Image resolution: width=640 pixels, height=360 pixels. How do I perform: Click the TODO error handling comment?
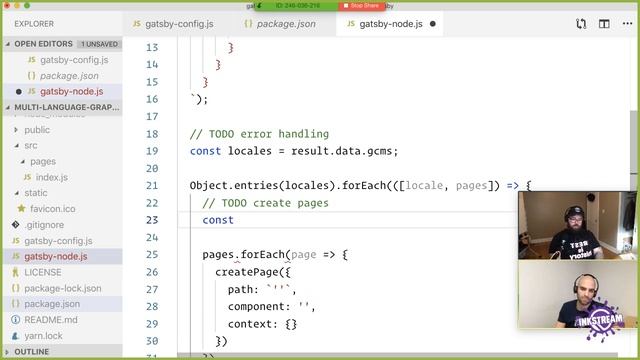[259, 134]
